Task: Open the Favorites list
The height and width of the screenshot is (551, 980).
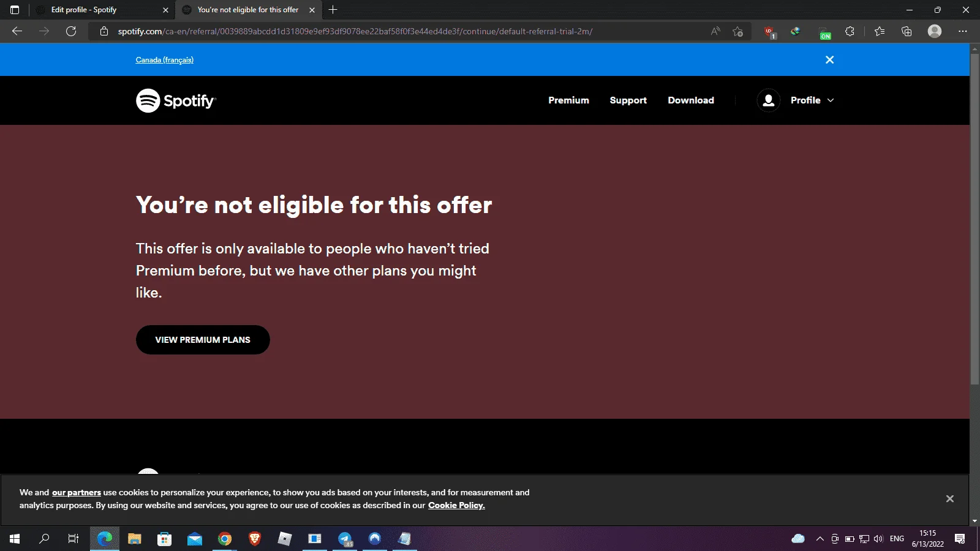Action: [x=880, y=31]
